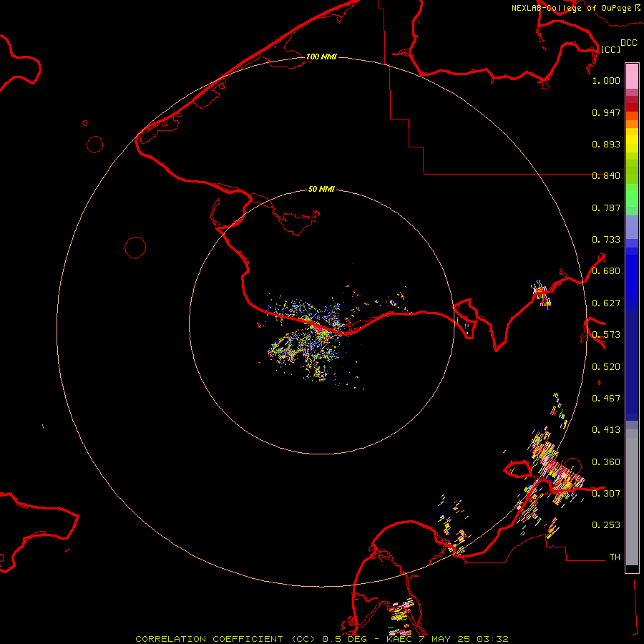Click the 0.947 legend value

click(606, 112)
